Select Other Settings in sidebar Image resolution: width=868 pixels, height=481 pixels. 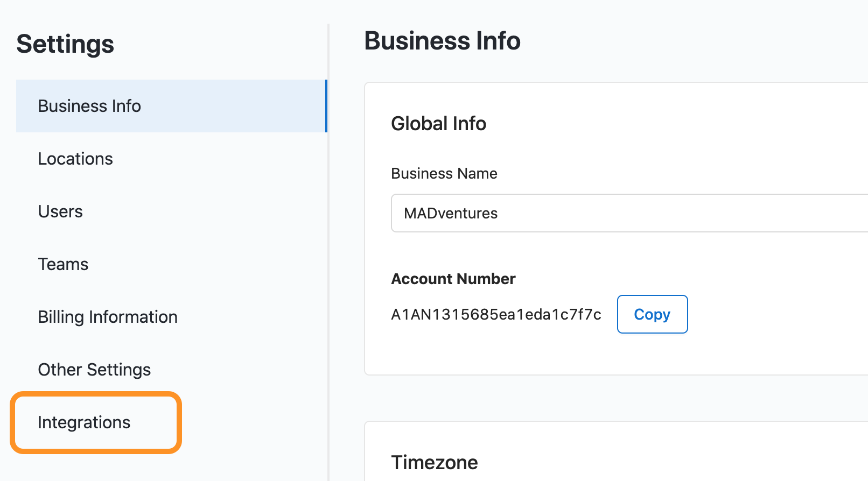coord(94,370)
